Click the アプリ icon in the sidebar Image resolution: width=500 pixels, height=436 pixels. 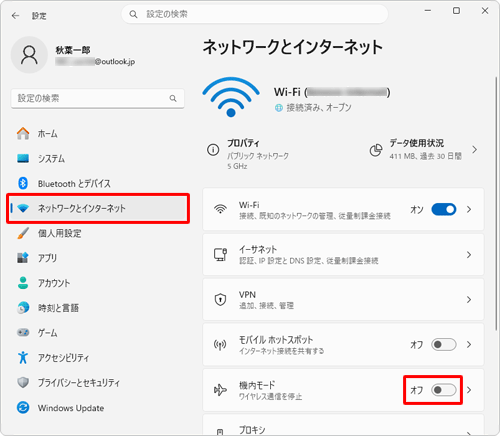tap(23, 258)
